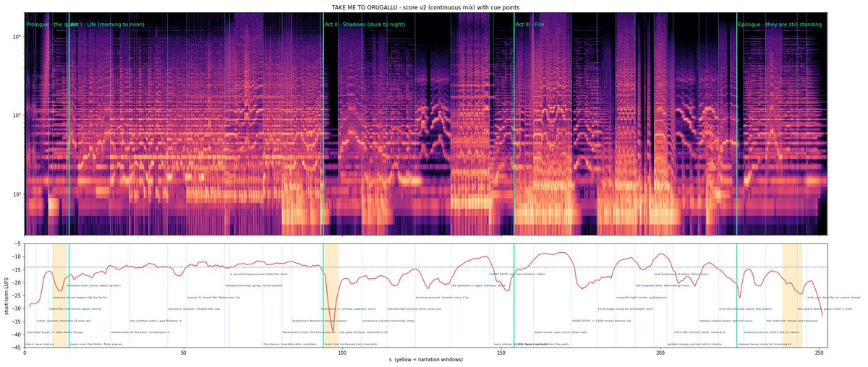Click the 'bamboo flute (venu) takes up the' cue text

94,286
